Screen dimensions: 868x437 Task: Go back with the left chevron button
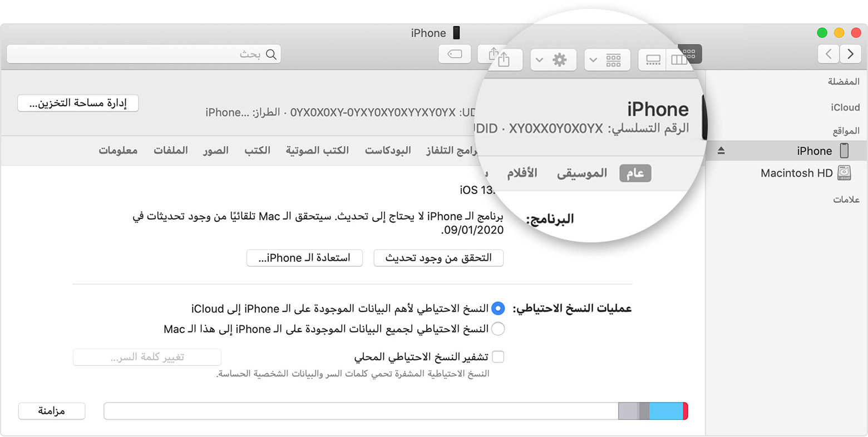click(828, 54)
